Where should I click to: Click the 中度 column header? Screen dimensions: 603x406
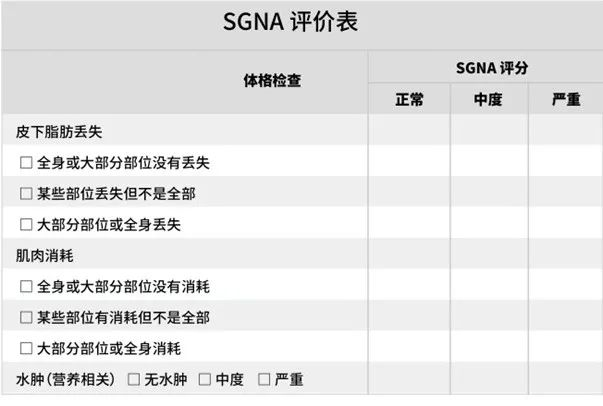pyautogui.click(x=488, y=100)
